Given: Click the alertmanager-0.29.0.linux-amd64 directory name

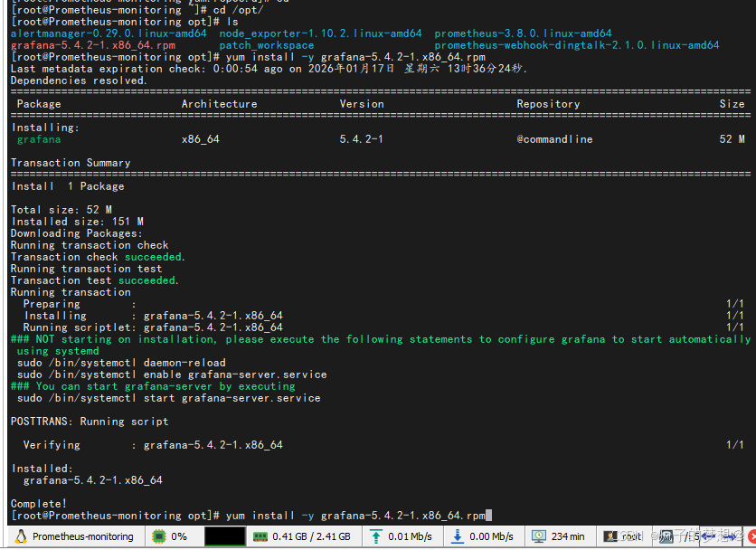Looking at the screenshot, I should click(109, 33).
